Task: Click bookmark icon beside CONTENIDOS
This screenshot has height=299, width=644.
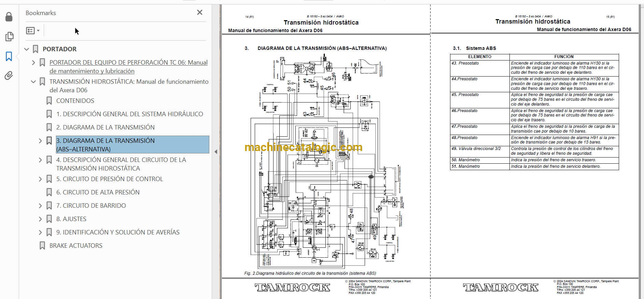Action: [x=49, y=101]
